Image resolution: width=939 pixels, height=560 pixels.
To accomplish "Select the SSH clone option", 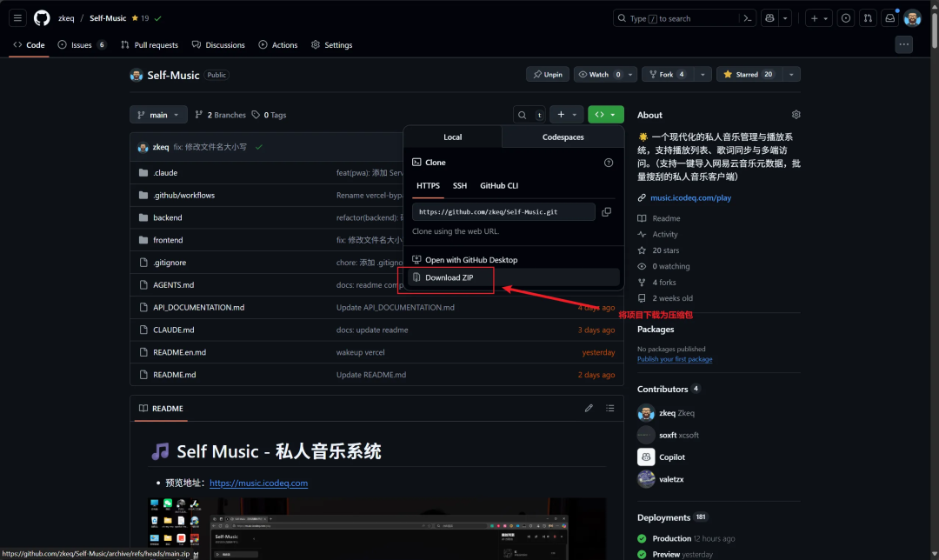I will 459,186.
